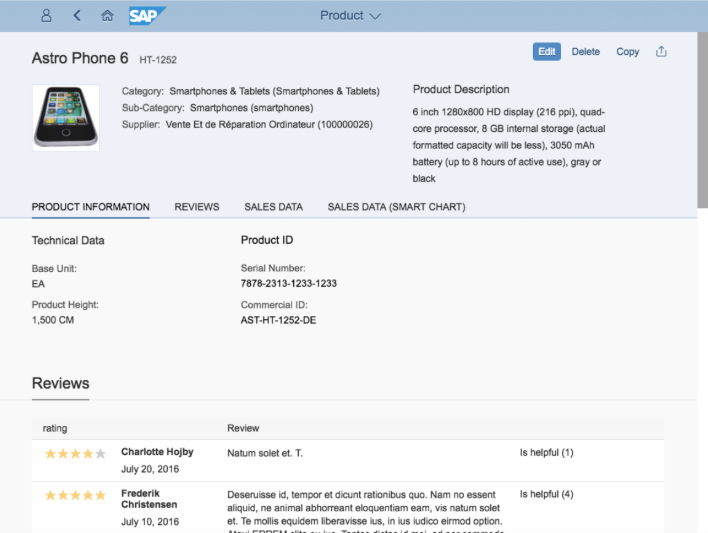Click the Product ID section heading
The height and width of the screenshot is (533, 708).
267,240
